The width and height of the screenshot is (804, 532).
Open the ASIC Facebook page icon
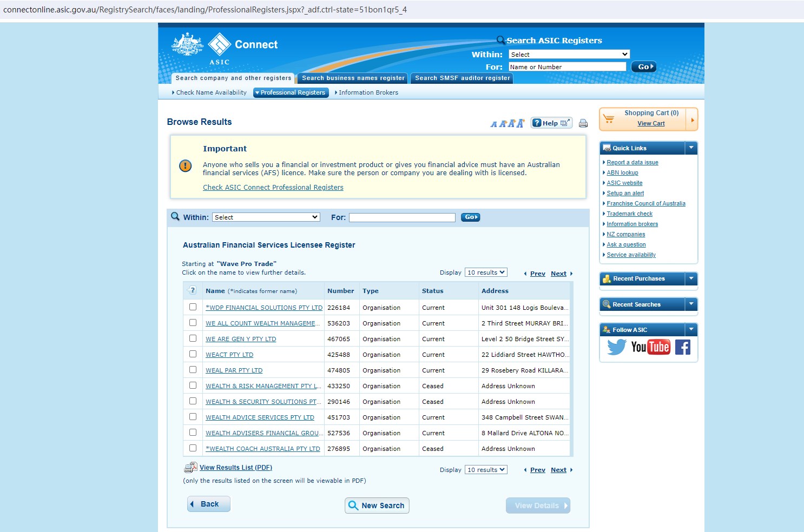click(683, 347)
